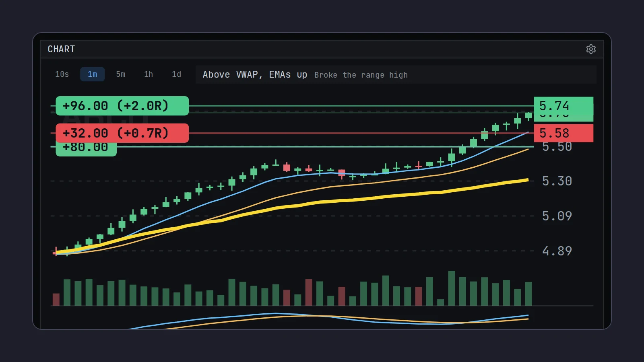Click the 4.89 price axis label
The width and height of the screenshot is (644, 362).
[x=557, y=251]
